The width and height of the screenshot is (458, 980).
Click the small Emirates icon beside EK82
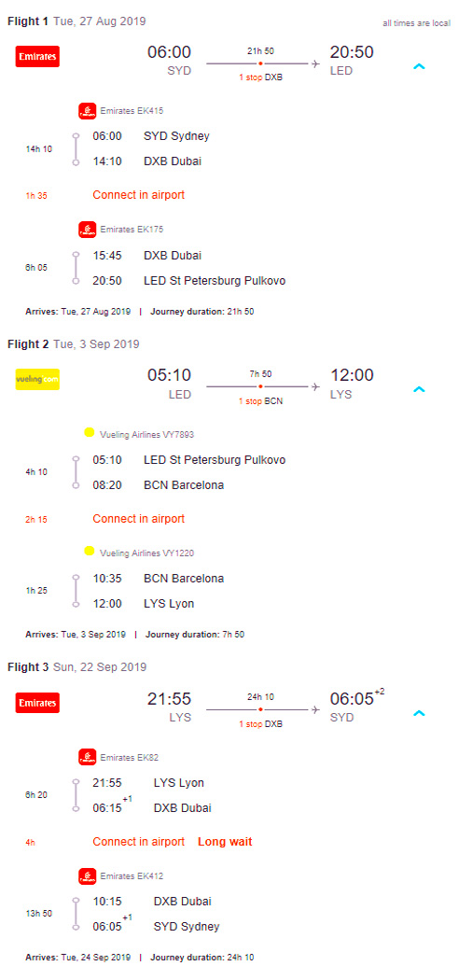88,758
